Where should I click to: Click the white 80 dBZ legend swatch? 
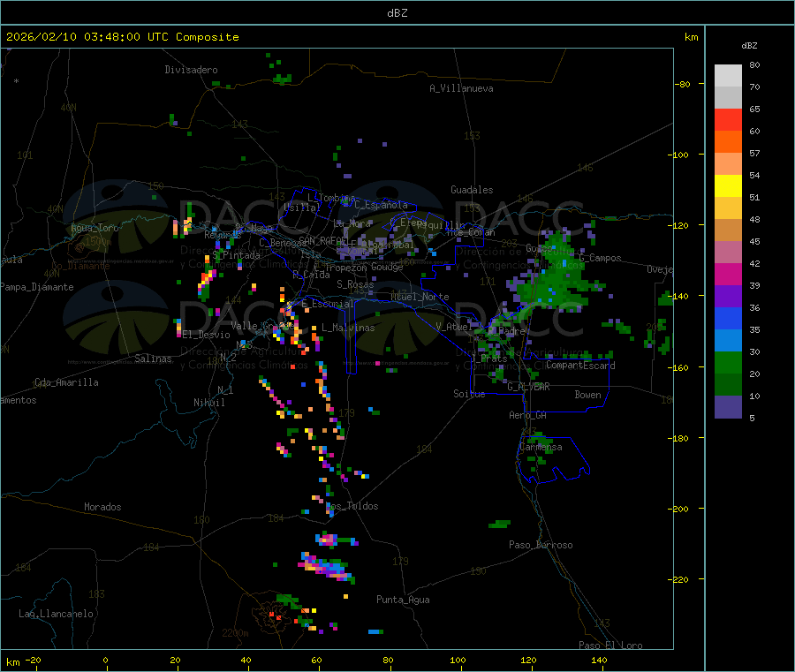(728, 76)
